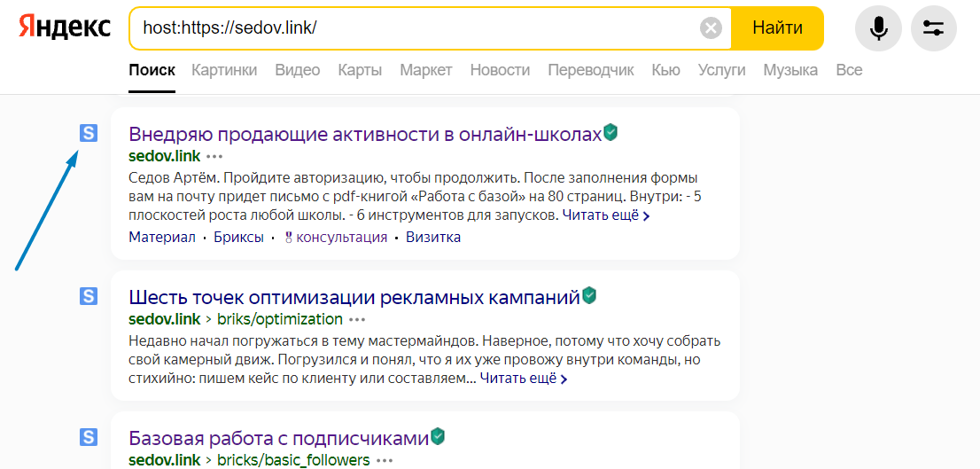
Task: Expand Читать ещё in the мастермайндов snippet
Action: (523, 379)
